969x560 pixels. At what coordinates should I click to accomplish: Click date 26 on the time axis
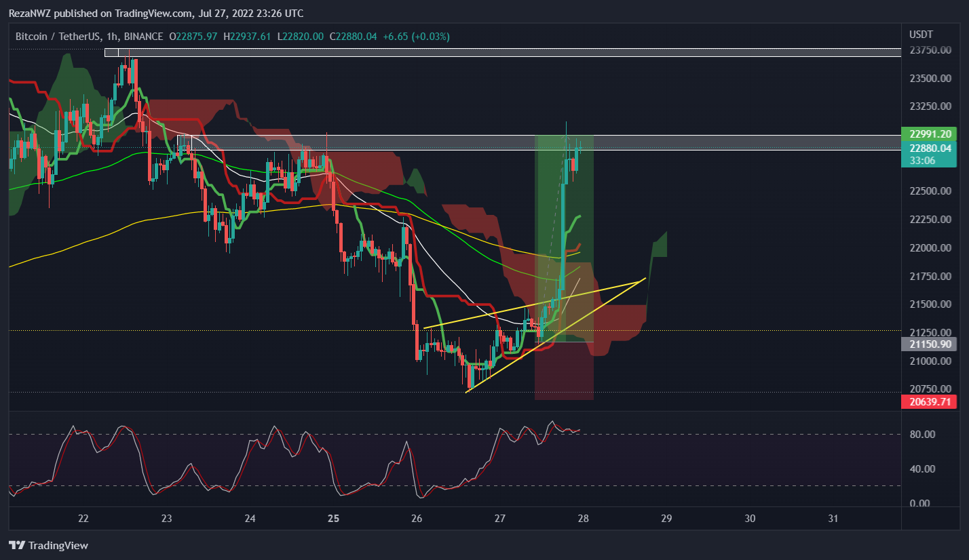pos(417,519)
